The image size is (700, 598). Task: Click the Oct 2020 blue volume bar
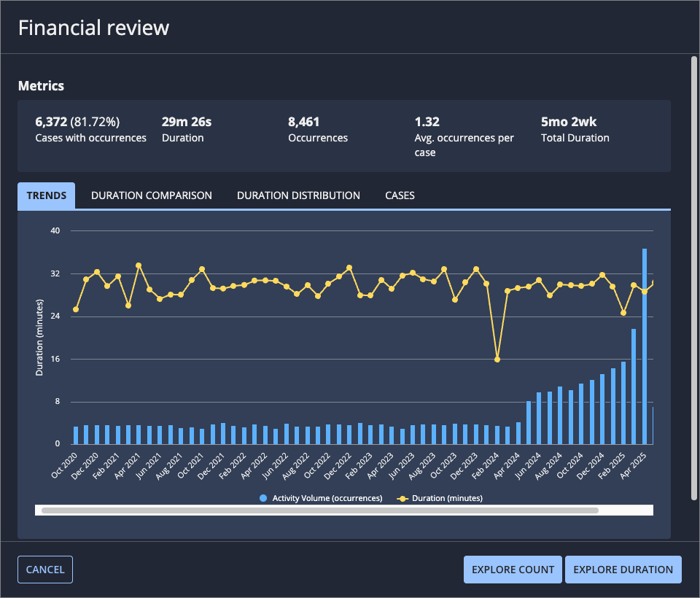point(76,435)
